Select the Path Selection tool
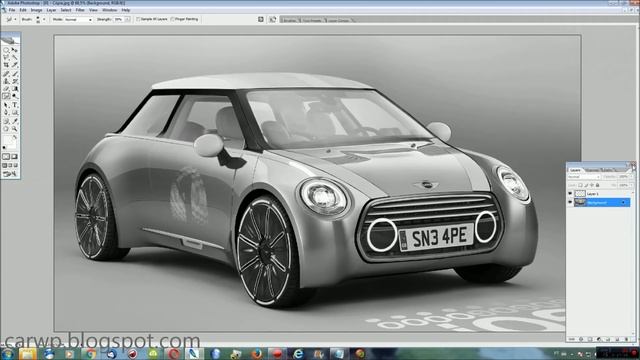The width and height of the screenshot is (640, 360). [6, 104]
